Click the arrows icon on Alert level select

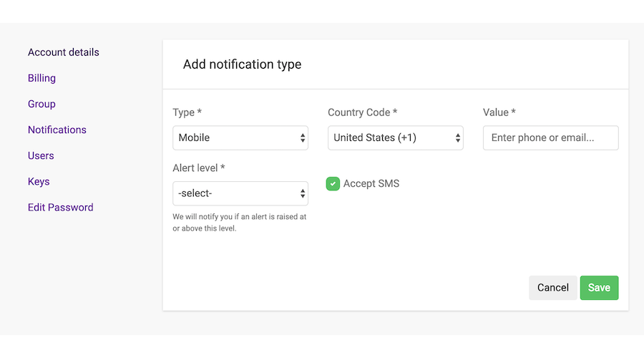(x=303, y=193)
